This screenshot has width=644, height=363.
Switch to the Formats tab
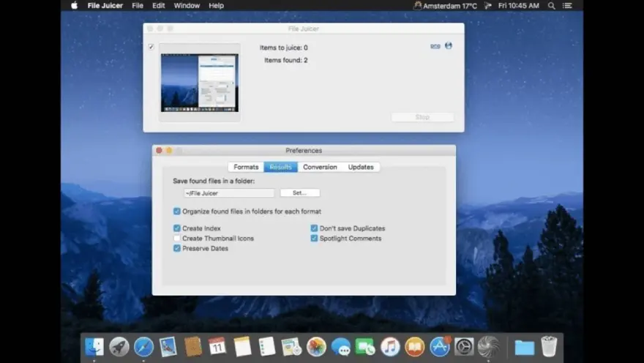point(246,167)
